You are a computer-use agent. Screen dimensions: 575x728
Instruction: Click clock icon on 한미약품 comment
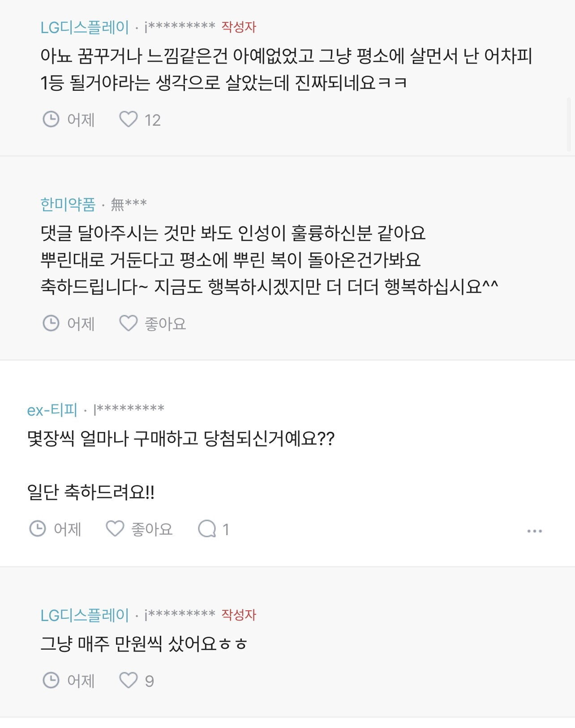[51, 323]
